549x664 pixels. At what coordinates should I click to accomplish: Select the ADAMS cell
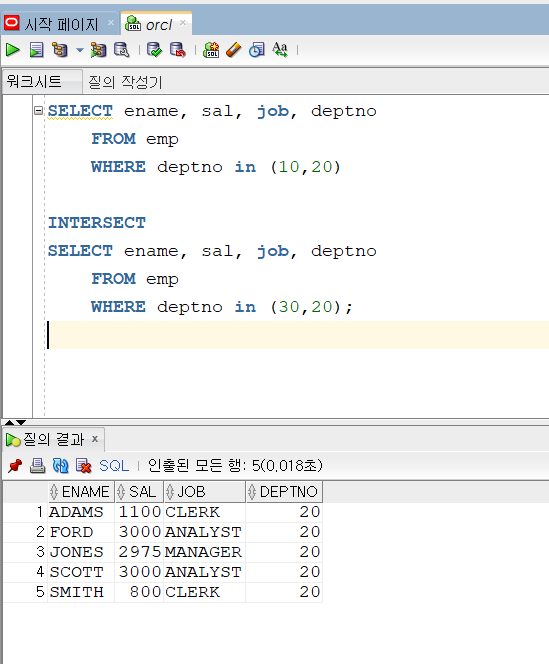pos(80,512)
